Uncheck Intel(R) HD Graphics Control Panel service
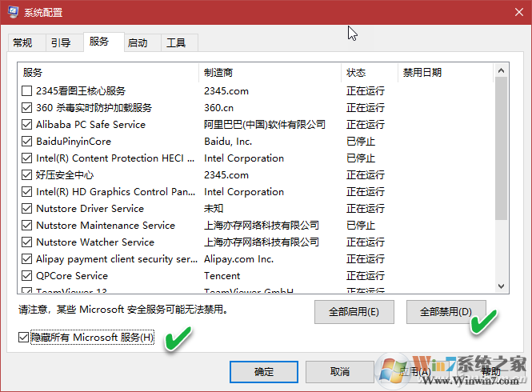The height and width of the screenshot is (392, 532). point(27,192)
